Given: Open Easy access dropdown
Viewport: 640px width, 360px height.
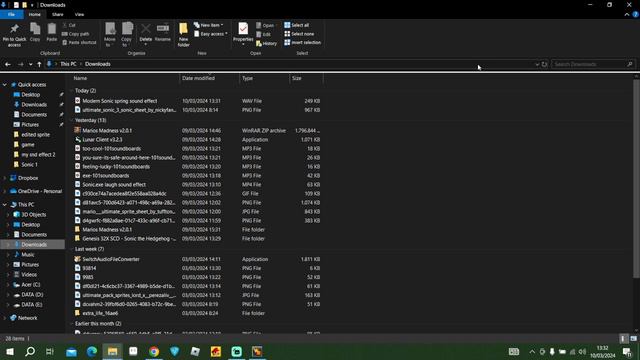Looking at the screenshot, I should (211, 34).
